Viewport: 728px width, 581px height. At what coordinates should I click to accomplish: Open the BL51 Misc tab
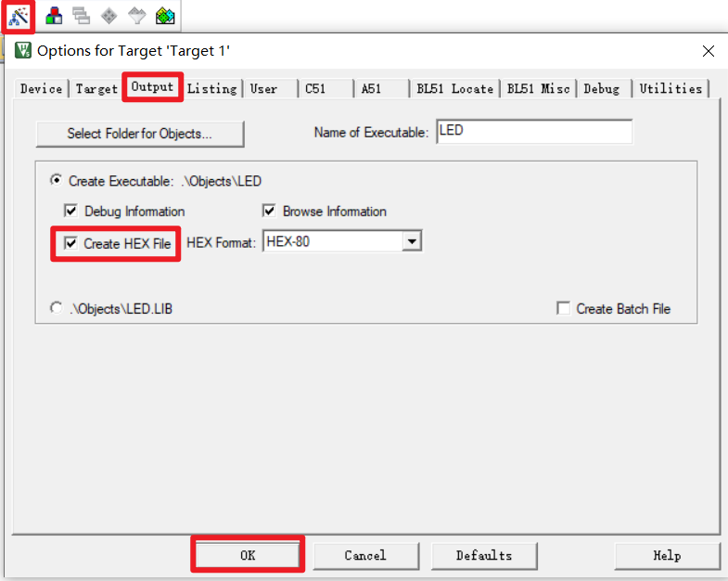539,89
